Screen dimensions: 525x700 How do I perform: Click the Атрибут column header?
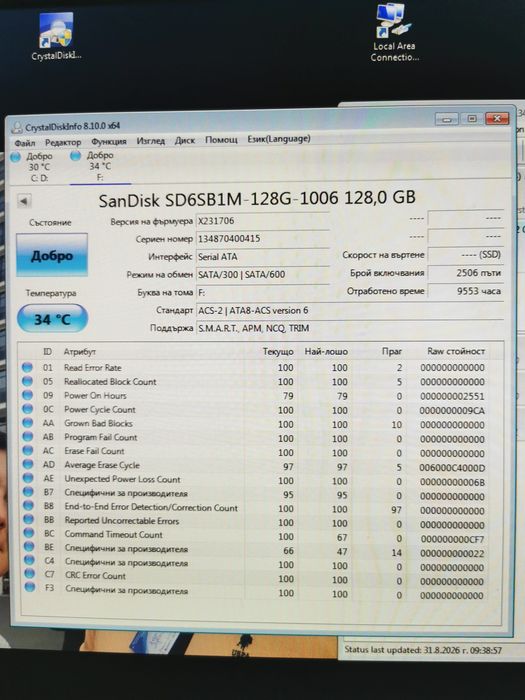pos(79,352)
